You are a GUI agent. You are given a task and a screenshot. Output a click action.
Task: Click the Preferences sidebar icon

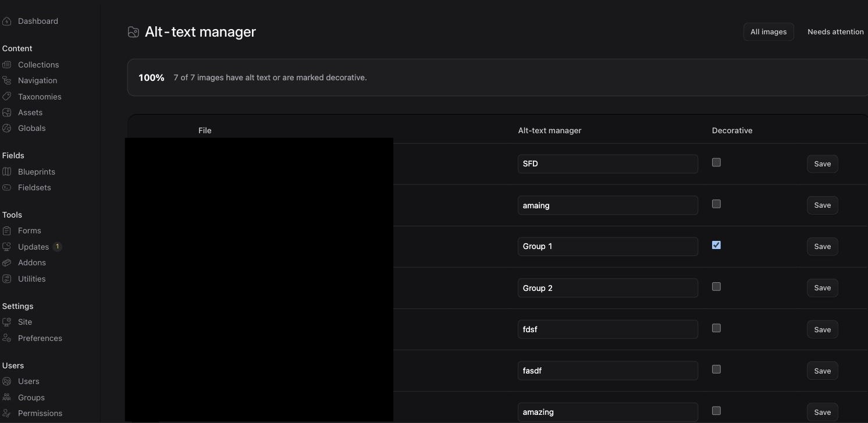coord(7,338)
